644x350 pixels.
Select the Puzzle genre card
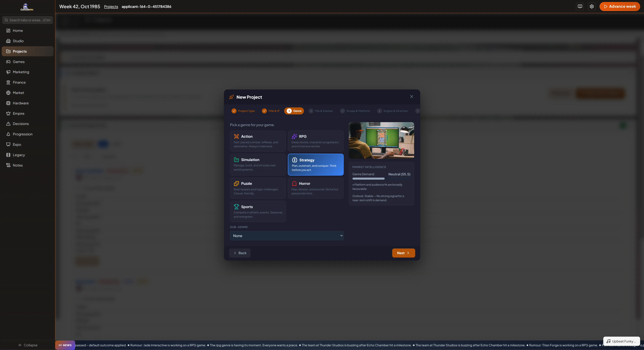tap(258, 188)
